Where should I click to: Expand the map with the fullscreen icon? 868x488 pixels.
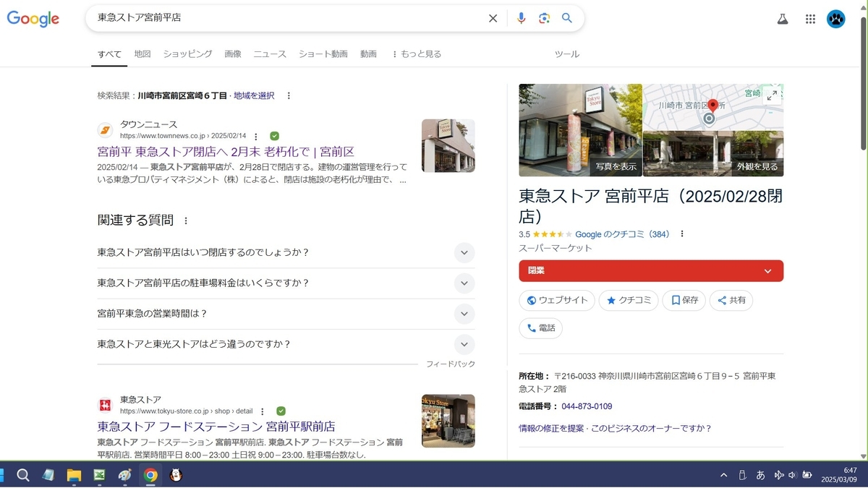pos(772,95)
